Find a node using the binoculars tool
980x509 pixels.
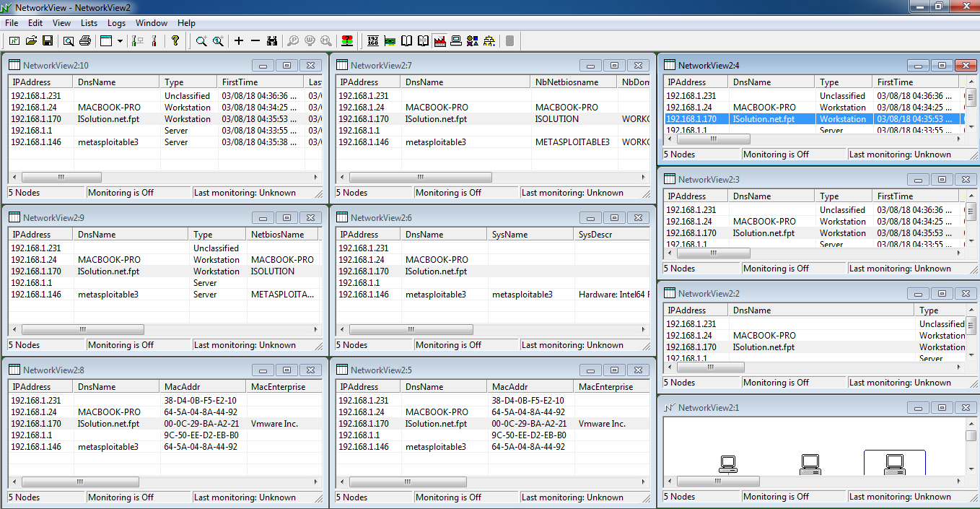[272, 41]
